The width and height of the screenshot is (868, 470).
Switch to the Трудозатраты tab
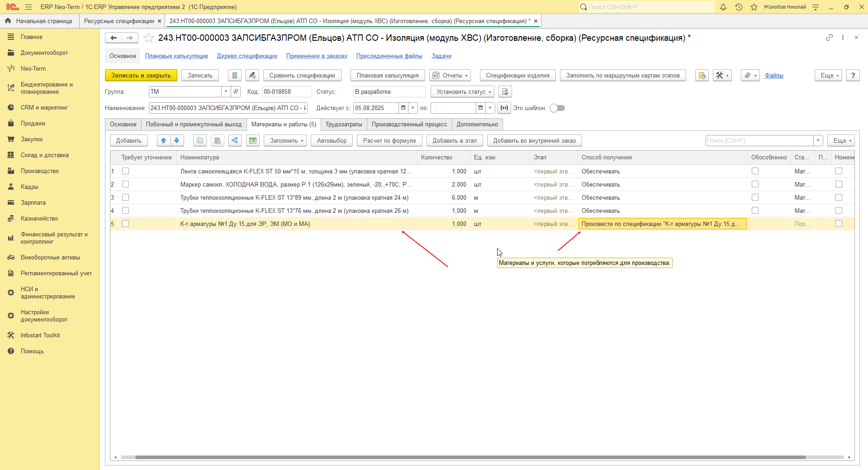pyautogui.click(x=344, y=125)
